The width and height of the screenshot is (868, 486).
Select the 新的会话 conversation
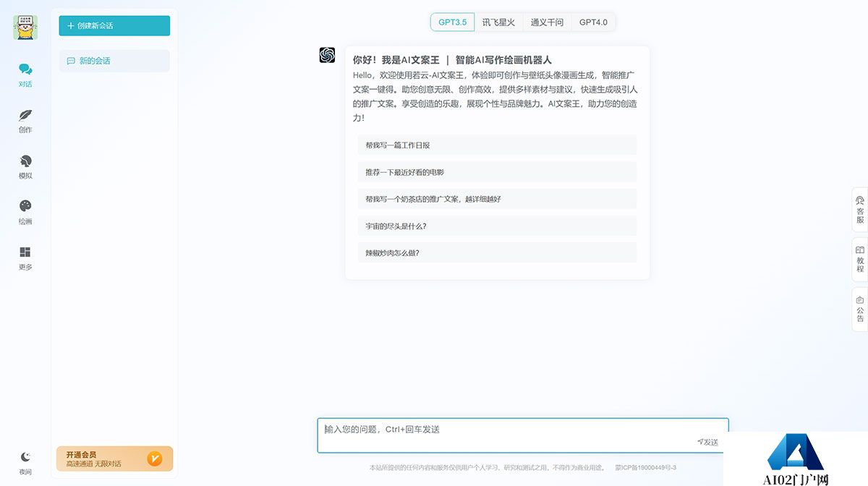(x=114, y=61)
